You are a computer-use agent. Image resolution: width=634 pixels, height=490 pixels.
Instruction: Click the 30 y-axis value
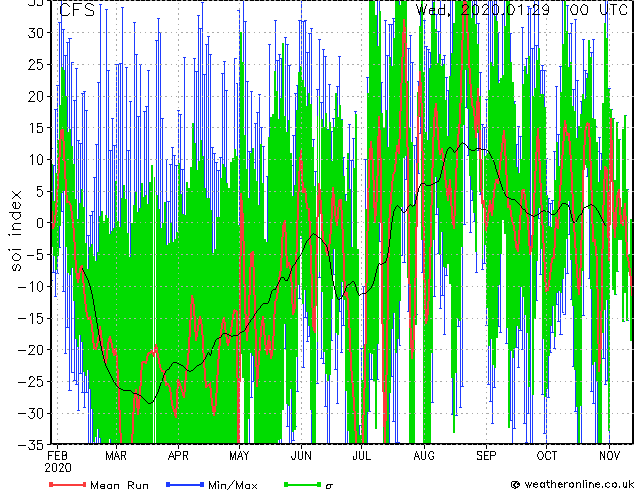(36, 33)
